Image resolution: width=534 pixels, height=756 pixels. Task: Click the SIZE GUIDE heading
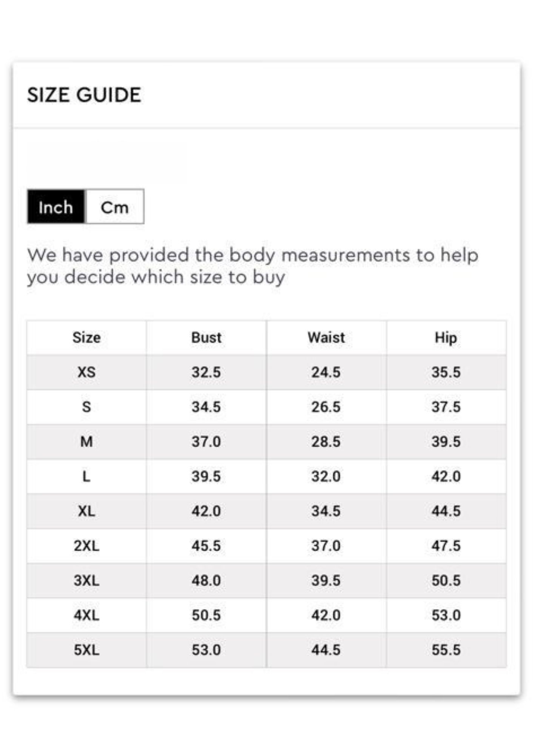(84, 95)
